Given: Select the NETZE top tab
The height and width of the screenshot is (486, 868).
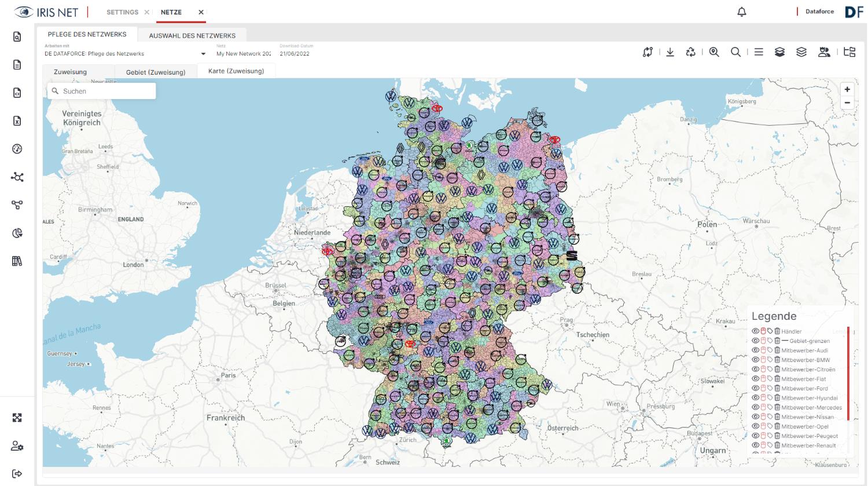Looking at the screenshot, I should (x=171, y=12).
